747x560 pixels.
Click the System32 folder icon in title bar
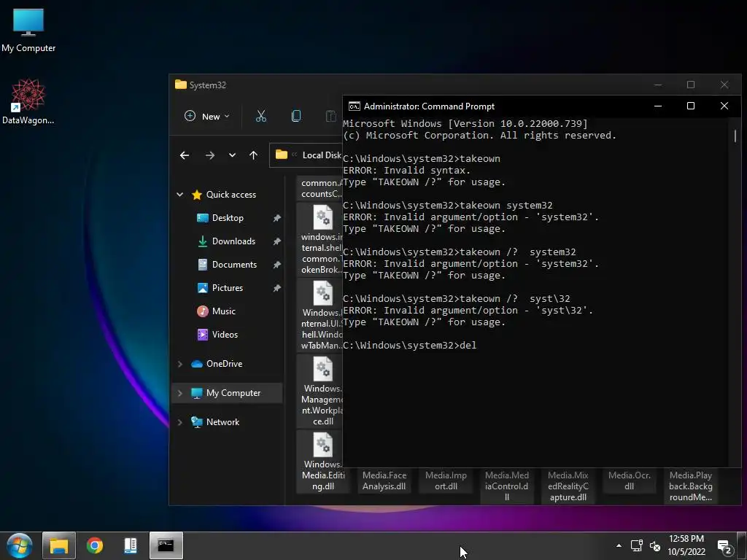[181, 85]
